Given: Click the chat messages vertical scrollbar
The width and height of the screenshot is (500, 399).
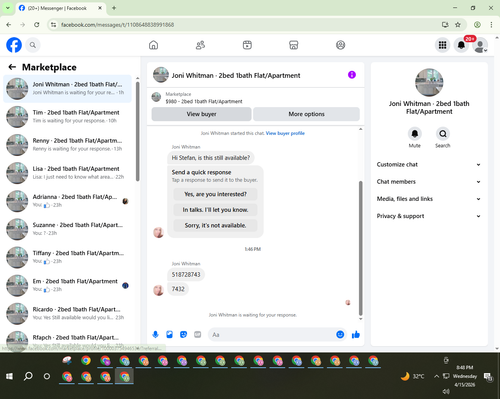Looking at the screenshot, I should click(x=360, y=248).
